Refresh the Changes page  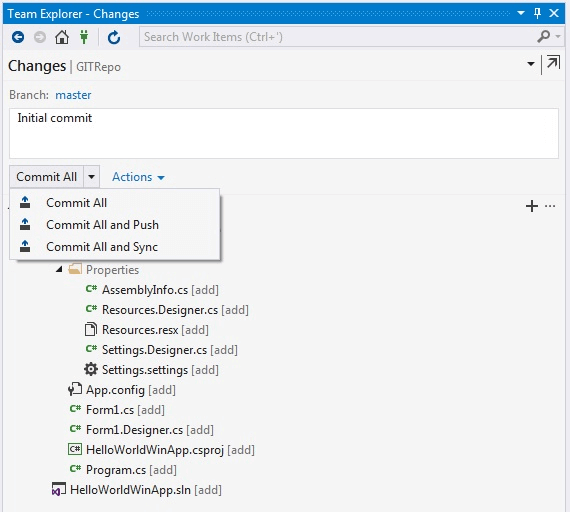click(114, 37)
